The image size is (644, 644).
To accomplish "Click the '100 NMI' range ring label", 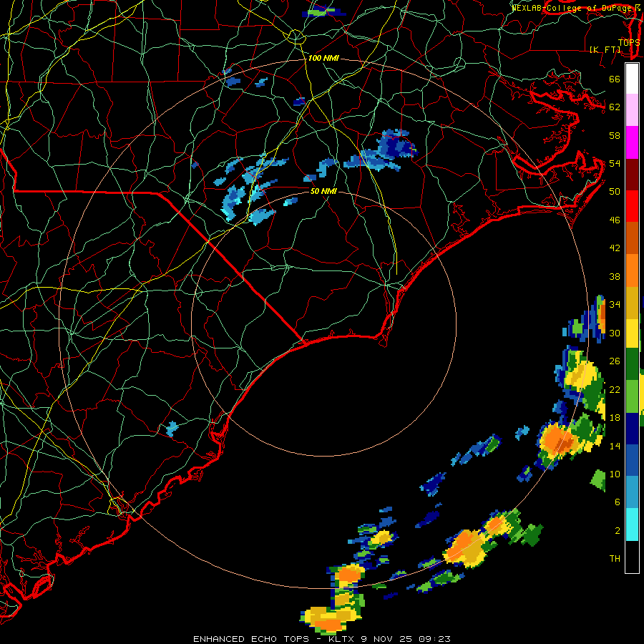I will click(323, 59).
